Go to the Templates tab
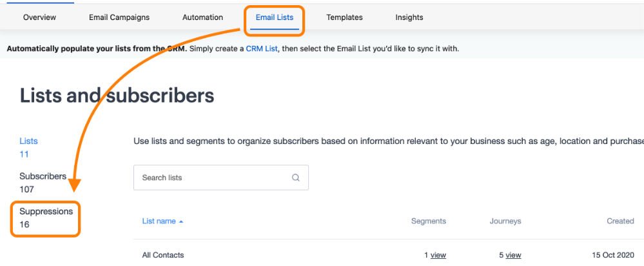This screenshot has width=644, height=266. (x=344, y=17)
